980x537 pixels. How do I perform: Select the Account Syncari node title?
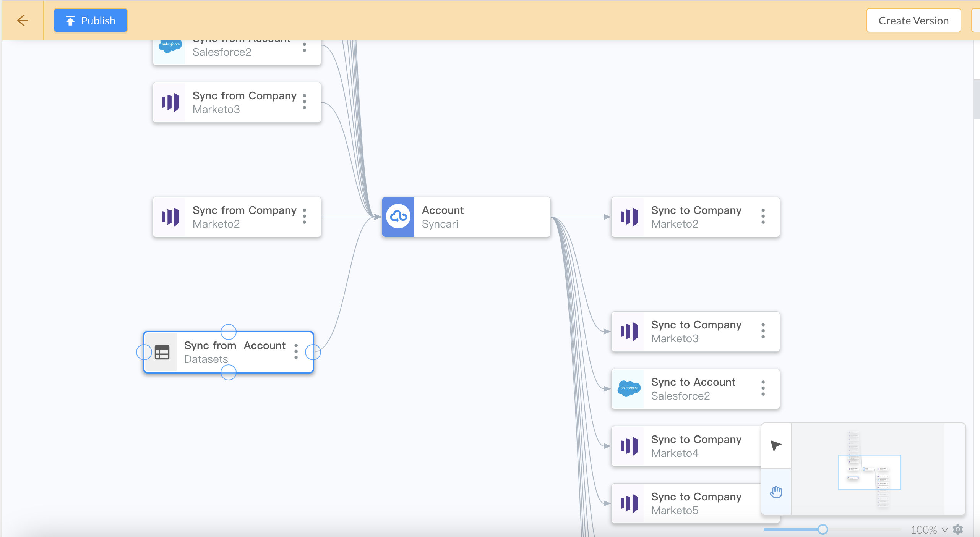[443, 210]
